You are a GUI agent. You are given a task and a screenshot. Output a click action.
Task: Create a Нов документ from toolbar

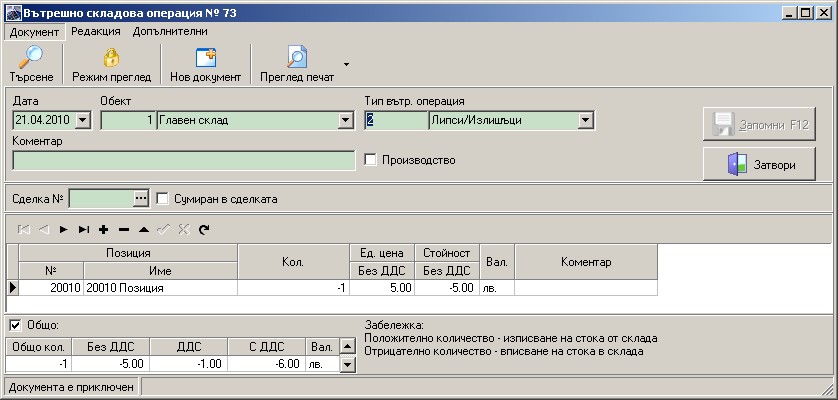pyautogui.click(x=206, y=64)
